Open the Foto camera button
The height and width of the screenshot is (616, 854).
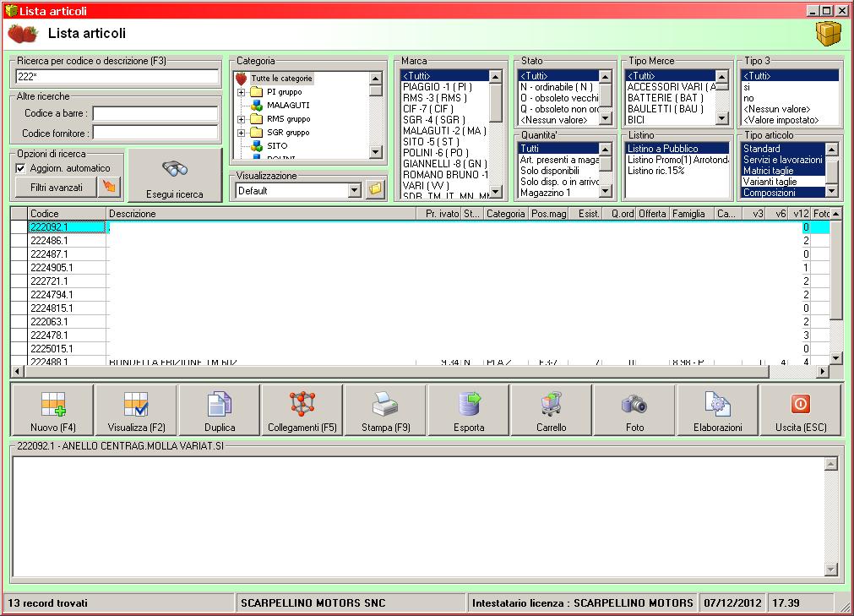pos(634,410)
